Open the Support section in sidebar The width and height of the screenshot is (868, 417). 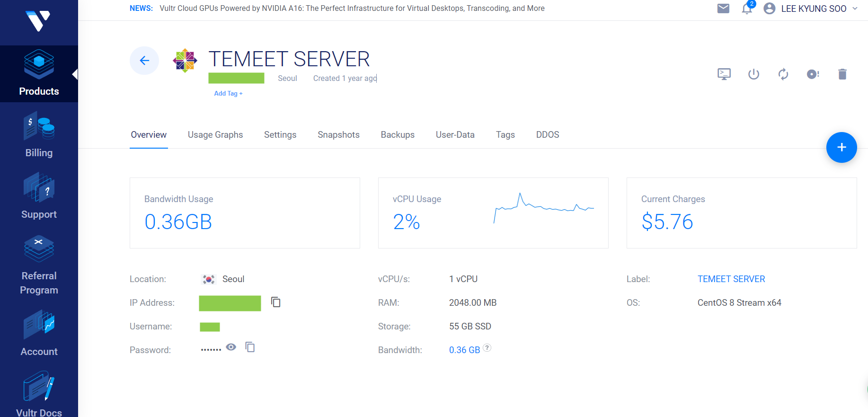[x=39, y=196]
